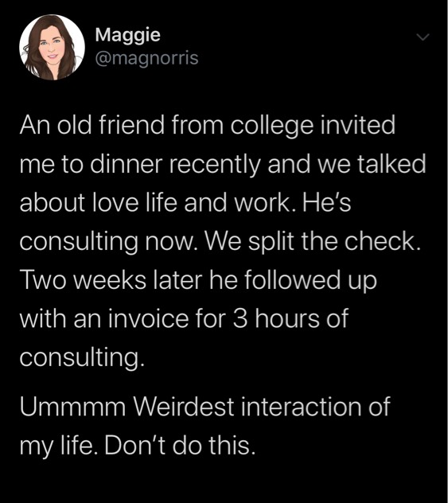Click the line 'consulting now. We split the check.'
This screenshot has height=503, width=448.
click(220, 242)
